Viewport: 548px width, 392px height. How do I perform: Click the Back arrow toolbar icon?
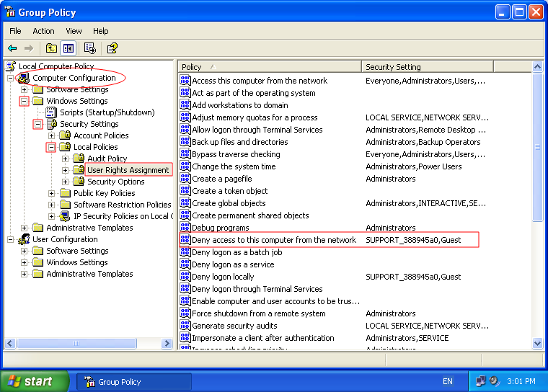(x=12, y=48)
